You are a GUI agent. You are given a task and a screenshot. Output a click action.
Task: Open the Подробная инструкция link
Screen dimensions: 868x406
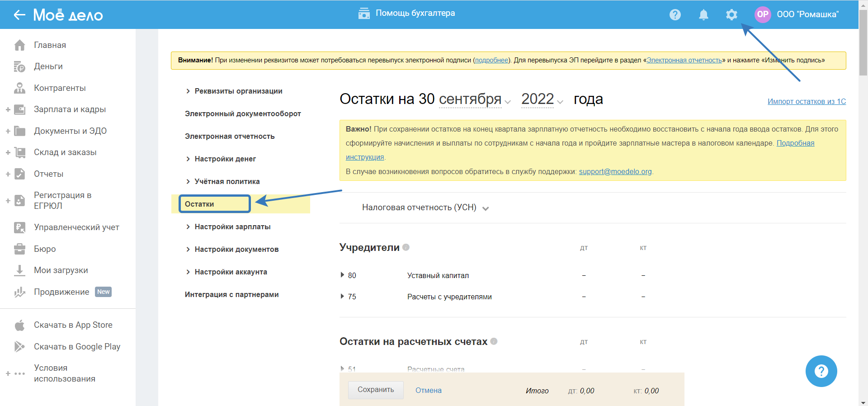795,143
